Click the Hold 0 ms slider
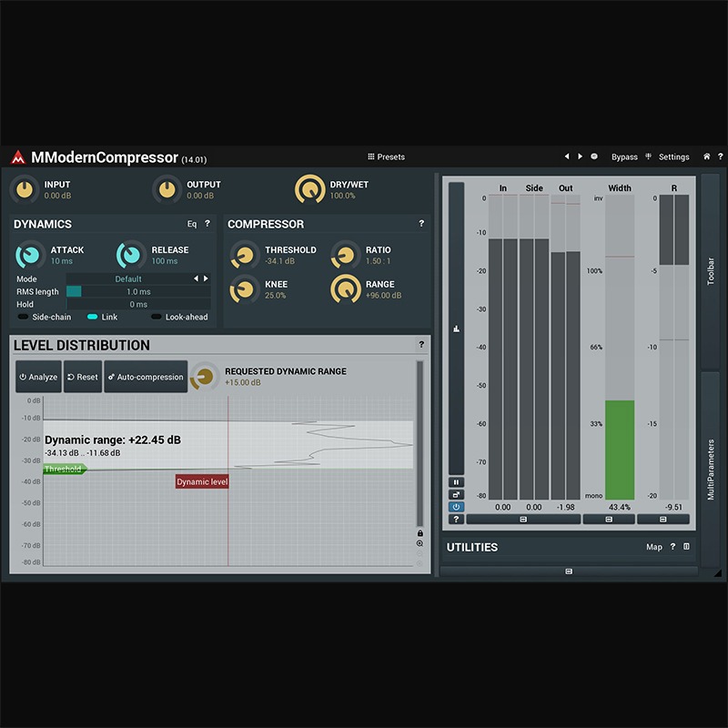This screenshot has height=728, width=728. click(138, 305)
